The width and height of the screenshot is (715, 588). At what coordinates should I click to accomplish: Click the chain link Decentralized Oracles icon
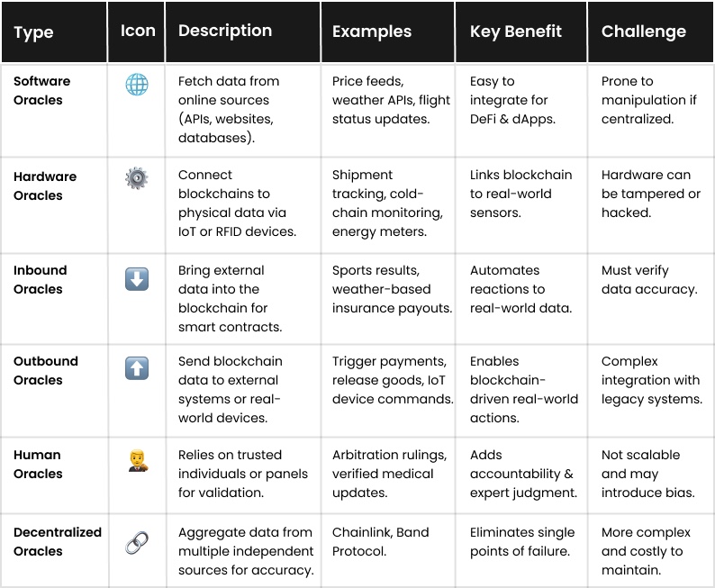coord(137,542)
